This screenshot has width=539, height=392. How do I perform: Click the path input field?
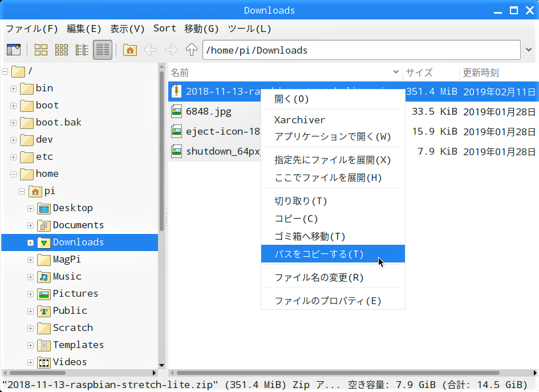click(359, 50)
